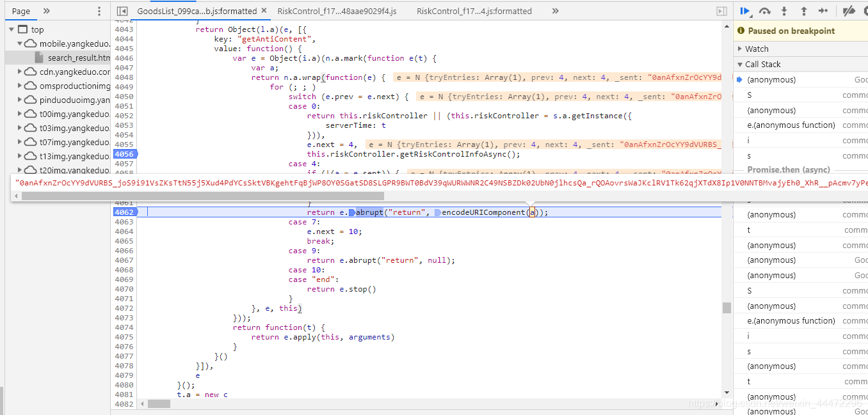Remove the breakpoint on line 4062
The image size is (868, 415).
click(x=125, y=212)
